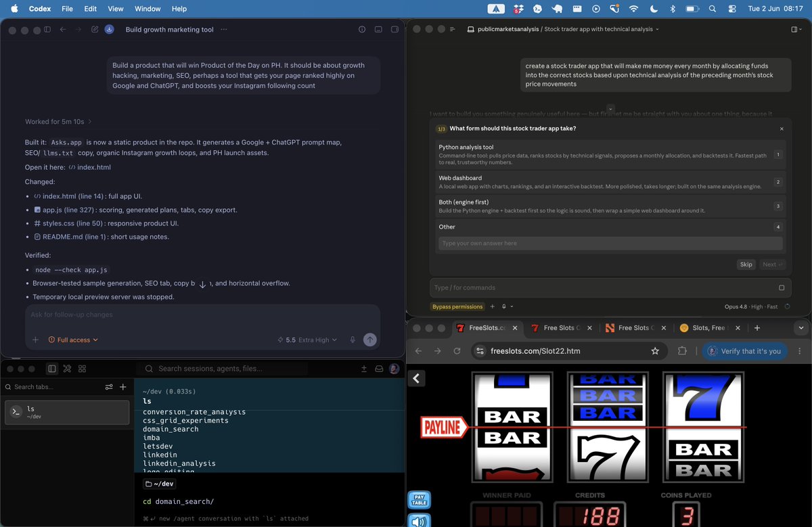Open the index.html file link
Viewport: 812px width, 527px height.
pyautogui.click(x=90, y=167)
